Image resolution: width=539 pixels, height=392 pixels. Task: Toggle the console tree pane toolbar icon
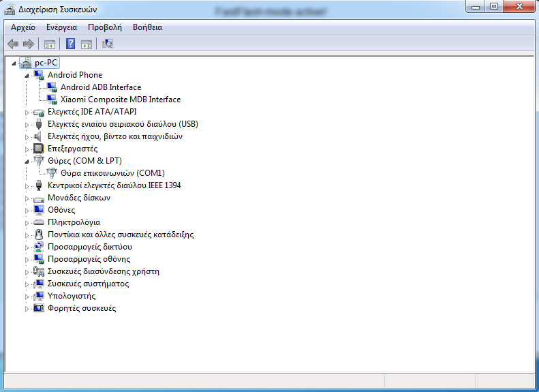(50, 44)
